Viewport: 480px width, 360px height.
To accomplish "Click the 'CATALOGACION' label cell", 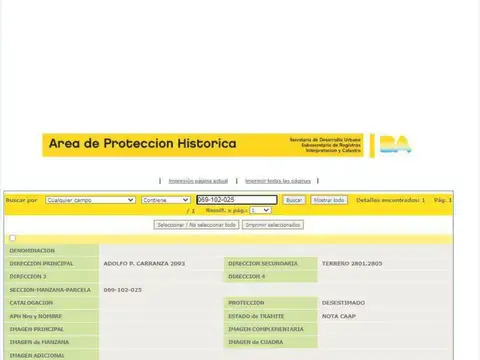I will pos(52,303).
